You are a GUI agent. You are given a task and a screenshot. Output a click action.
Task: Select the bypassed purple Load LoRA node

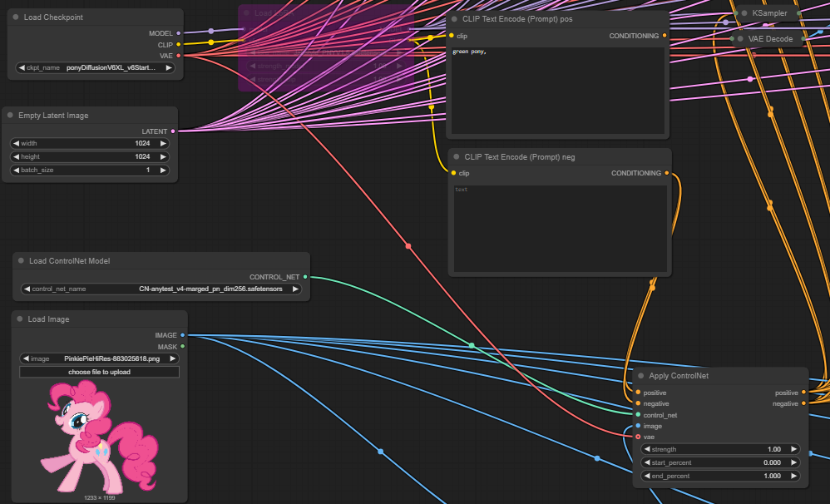325,47
